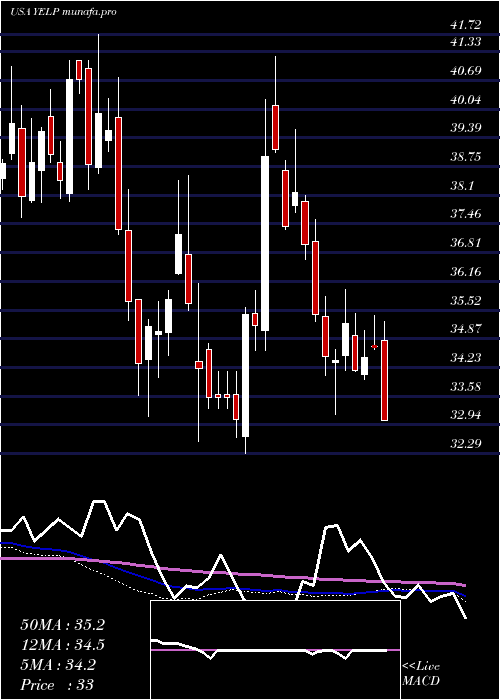The width and height of the screenshot is (500, 700).
Task: Select the 35.52 price axis label
Action: [466, 300]
